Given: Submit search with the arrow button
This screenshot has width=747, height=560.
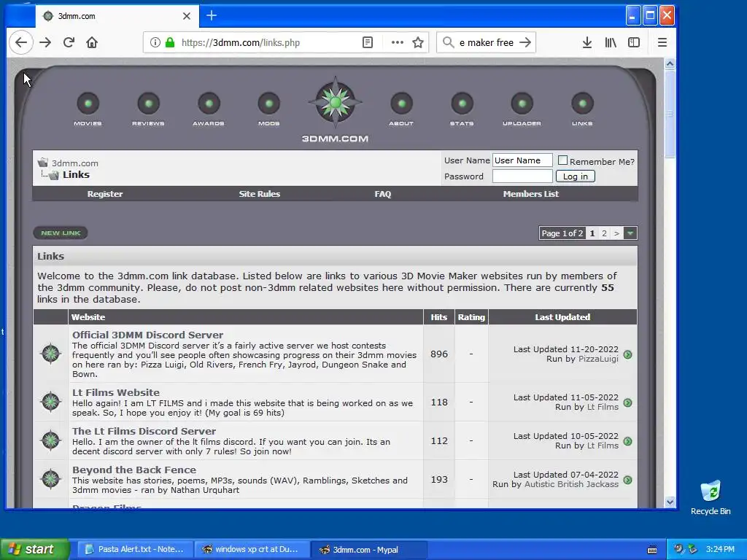Looking at the screenshot, I should 525,42.
